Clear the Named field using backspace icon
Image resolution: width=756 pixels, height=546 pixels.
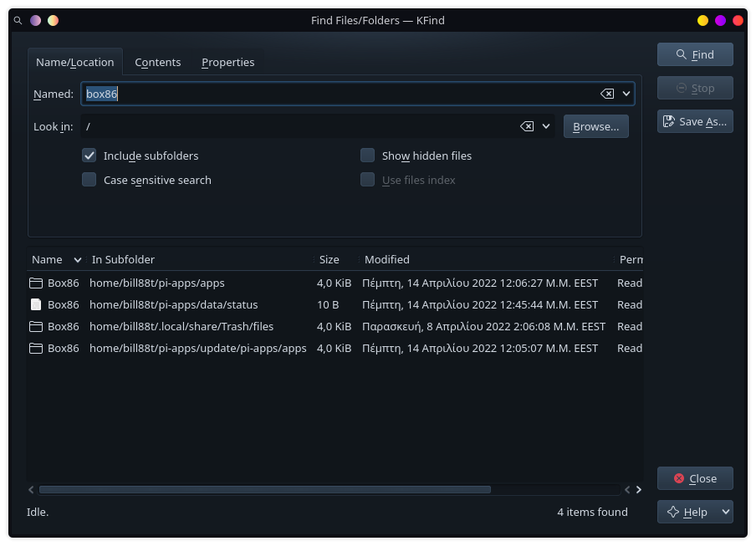pyautogui.click(x=608, y=94)
